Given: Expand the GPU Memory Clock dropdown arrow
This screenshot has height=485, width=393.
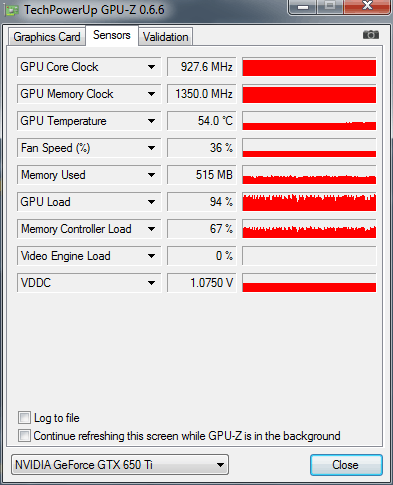Looking at the screenshot, I should [x=152, y=94].
